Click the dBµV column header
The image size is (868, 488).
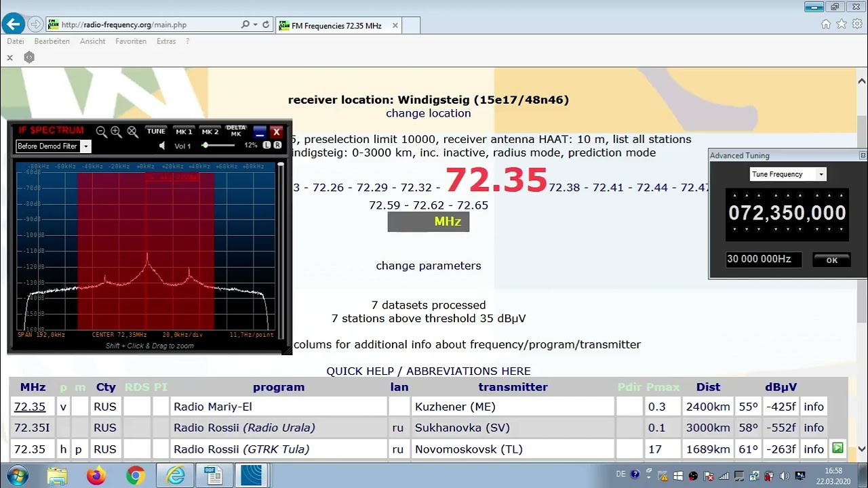pyautogui.click(x=781, y=387)
